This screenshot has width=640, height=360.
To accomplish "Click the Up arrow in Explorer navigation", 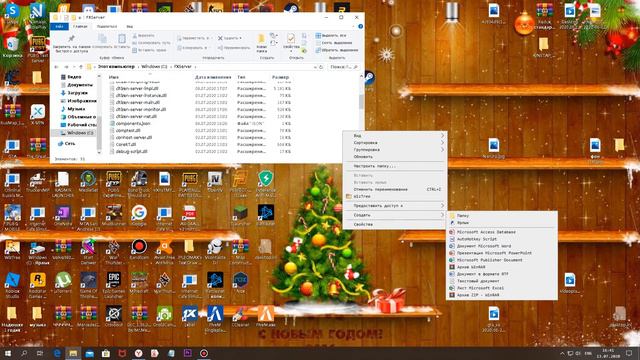I will pos(81,67).
